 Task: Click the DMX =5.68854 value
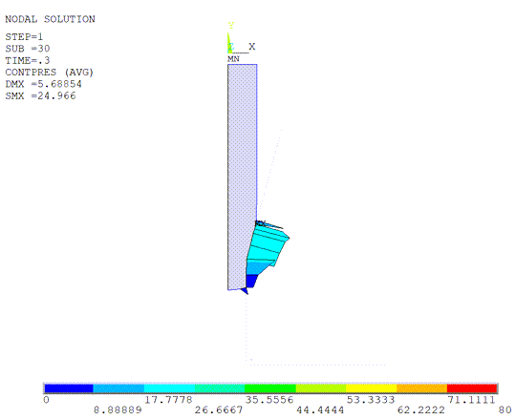[43, 84]
